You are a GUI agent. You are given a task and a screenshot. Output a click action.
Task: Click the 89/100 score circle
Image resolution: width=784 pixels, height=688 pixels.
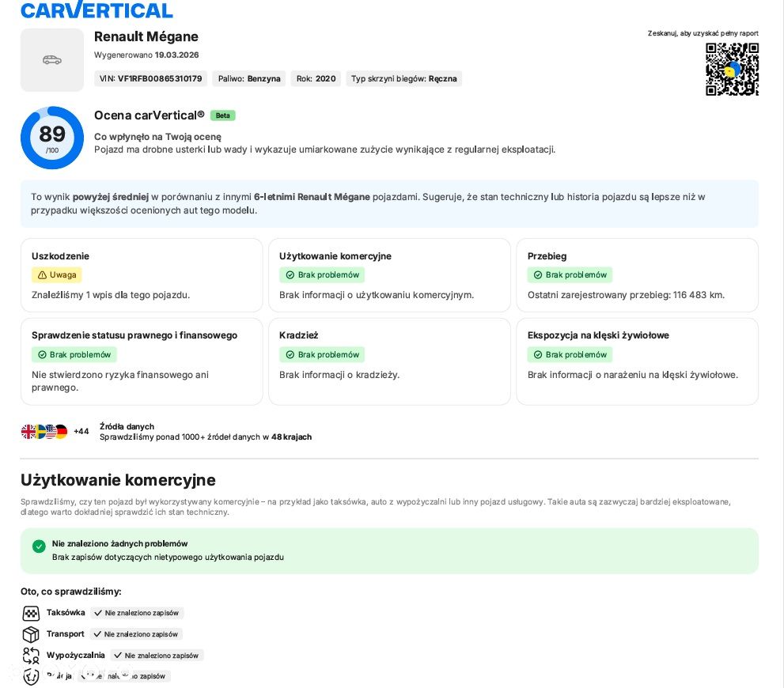(x=52, y=138)
